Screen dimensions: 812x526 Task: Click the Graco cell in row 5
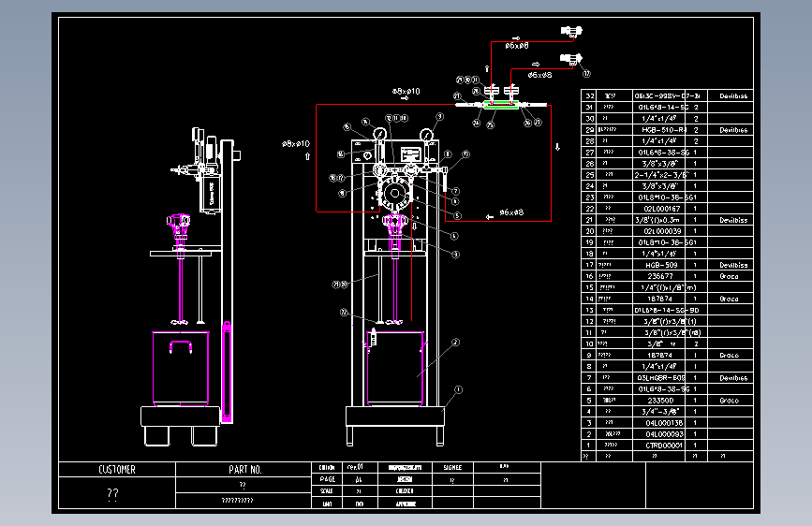pyautogui.click(x=729, y=401)
